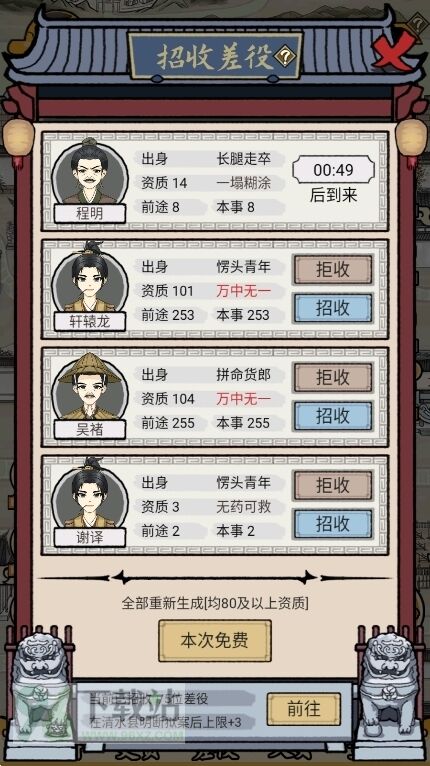
Task: Close the recruitment panel with red X
Action: [394, 49]
